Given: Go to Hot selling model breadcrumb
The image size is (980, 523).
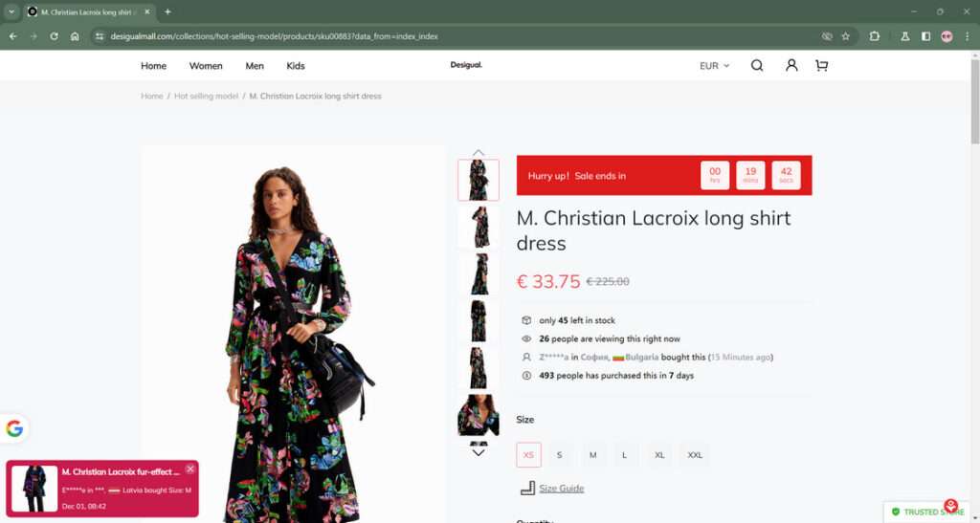Looking at the screenshot, I should 207,97.
